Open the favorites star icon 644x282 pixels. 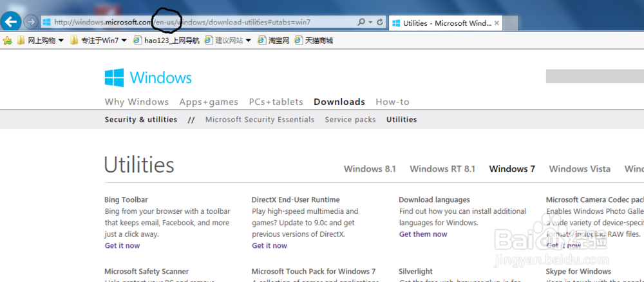(7, 40)
